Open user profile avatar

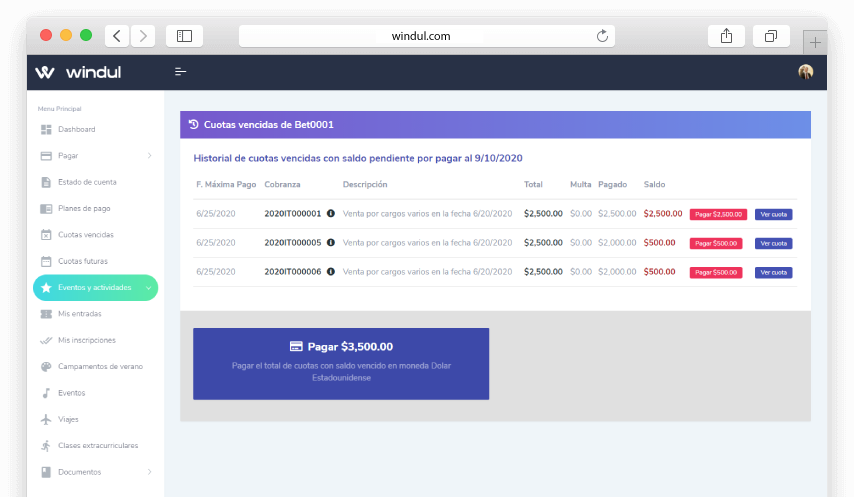pyautogui.click(x=805, y=71)
